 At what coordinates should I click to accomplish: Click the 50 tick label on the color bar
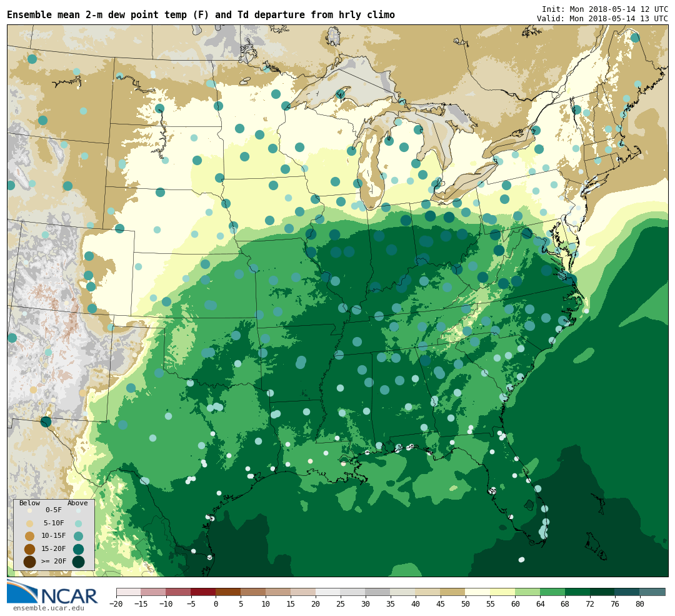point(466,604)
